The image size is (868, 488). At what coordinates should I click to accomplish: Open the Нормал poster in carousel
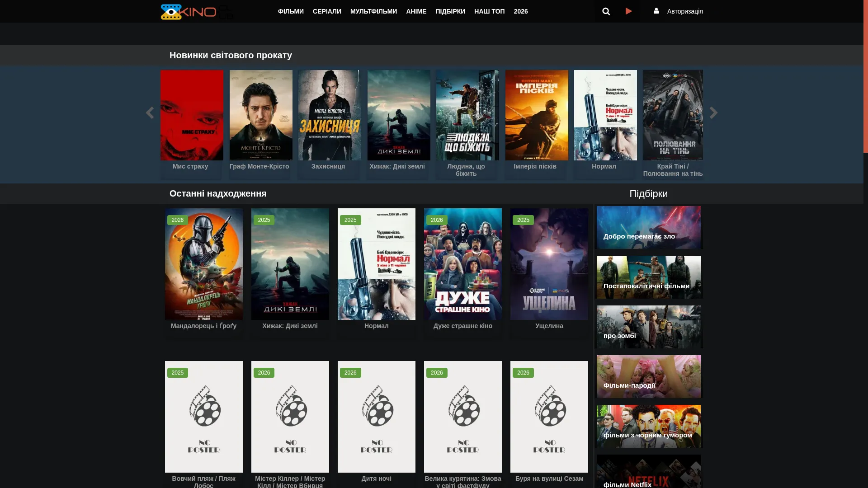click(x=605, y=115)
